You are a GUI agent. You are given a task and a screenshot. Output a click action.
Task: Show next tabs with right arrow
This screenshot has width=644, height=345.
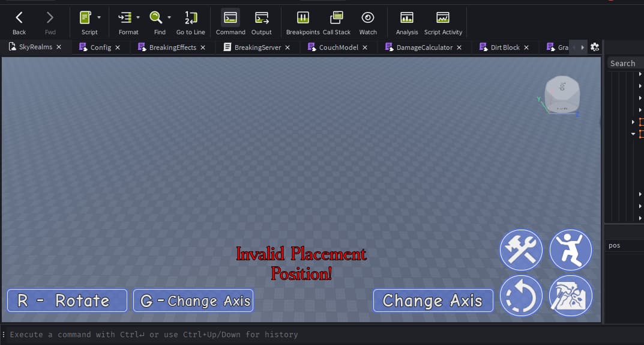click(582, 47)
